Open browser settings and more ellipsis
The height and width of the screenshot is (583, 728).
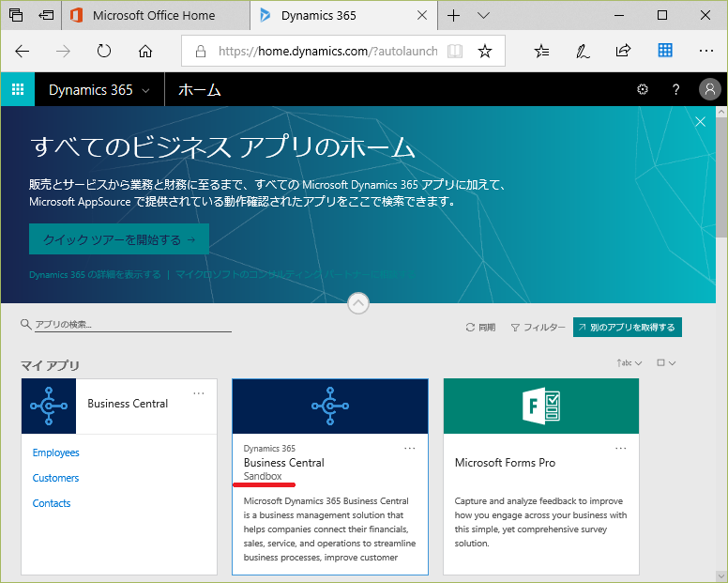click(x=705, y=51)
